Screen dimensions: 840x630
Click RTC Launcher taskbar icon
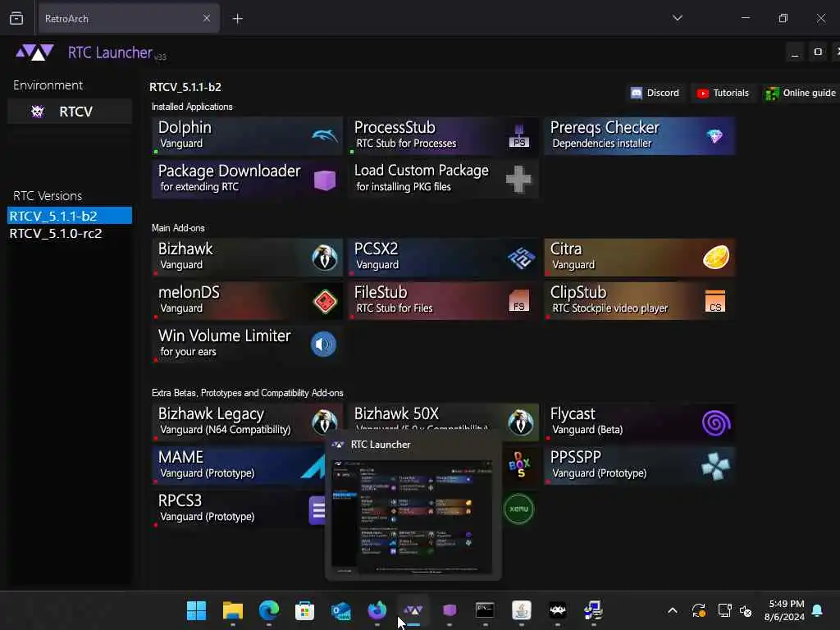(413, 610)
